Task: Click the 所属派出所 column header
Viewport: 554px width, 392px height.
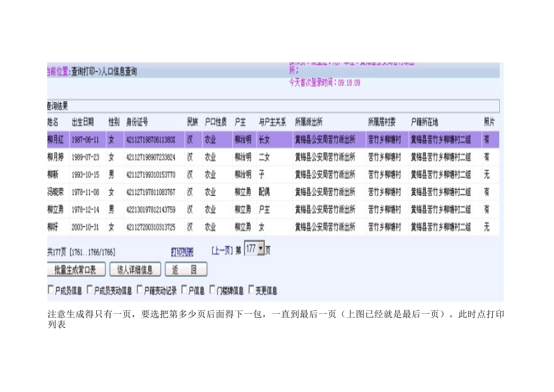Action: click(x=309, y=123)
